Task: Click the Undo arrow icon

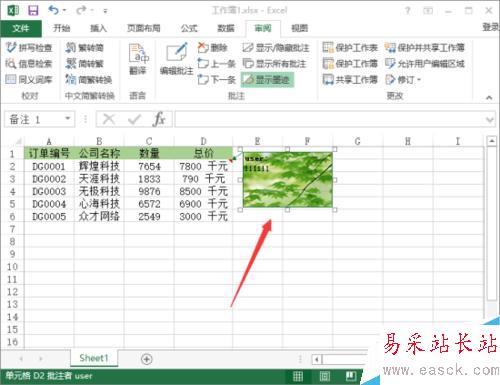Action: pyautogui.click(x=54, y=10)
